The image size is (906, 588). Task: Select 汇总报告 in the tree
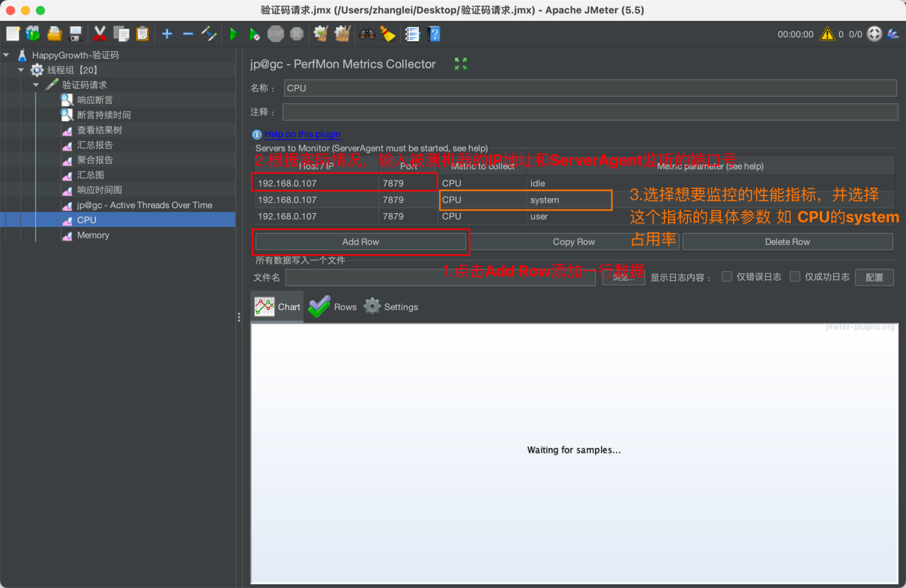click(x=95, y=145)
